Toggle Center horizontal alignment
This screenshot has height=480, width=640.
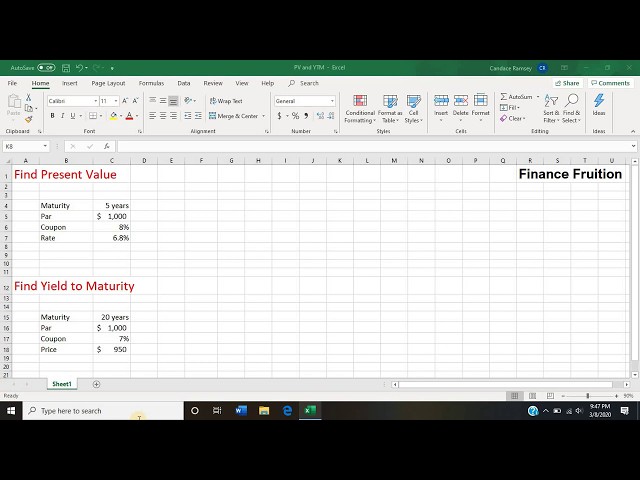pyautogui.click(x=163, y=116)
